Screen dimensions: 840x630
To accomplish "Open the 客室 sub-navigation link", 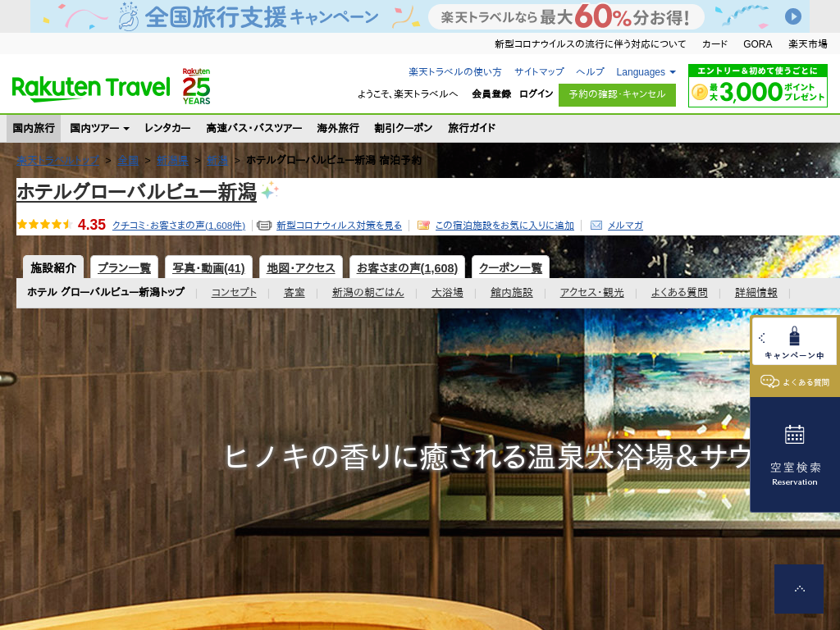I will [294, 293].
